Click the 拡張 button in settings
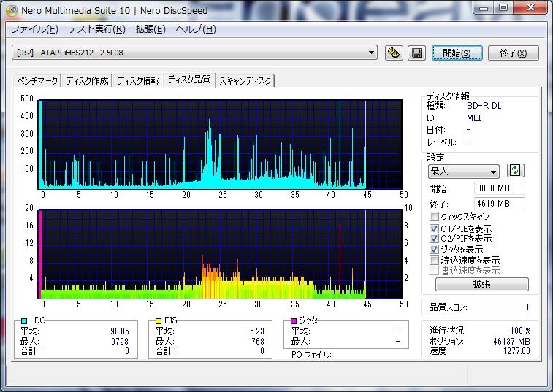 (481, 284)
